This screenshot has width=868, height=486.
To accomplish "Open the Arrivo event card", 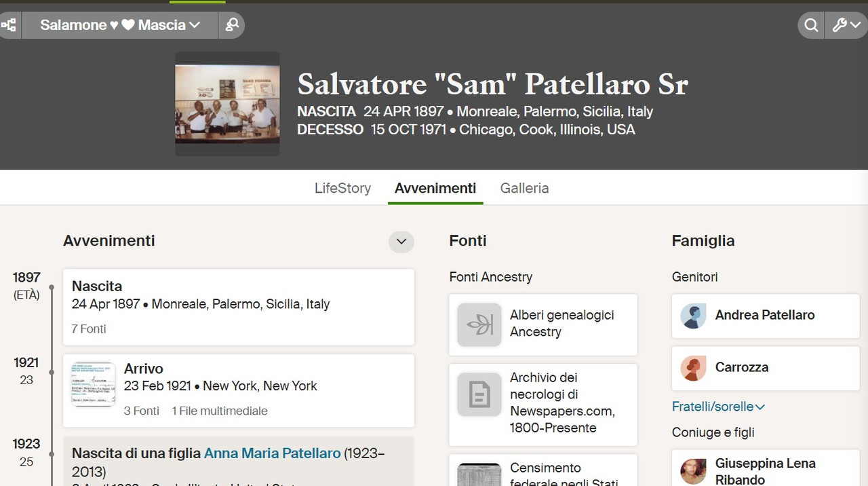I will (239, 390).
